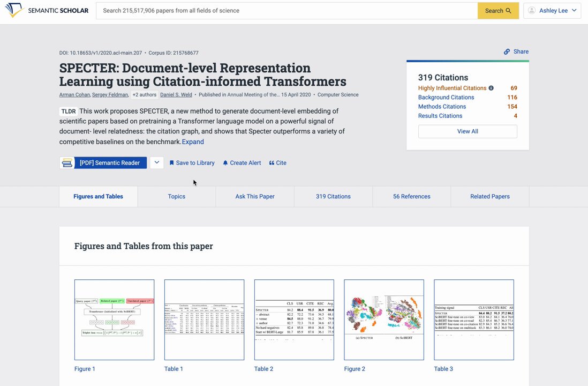This screenshot has width=588, height=386.
Task: Switch to the Related Papers tab
Action: pos(490,196)
